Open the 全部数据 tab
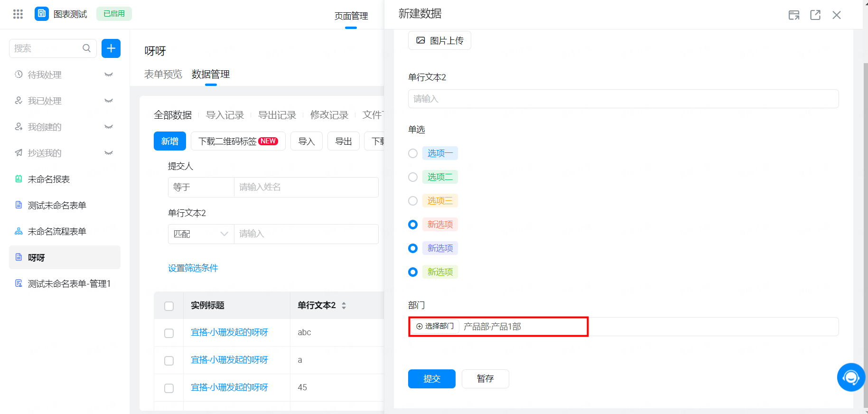This screenshot has width=868, height=414. (x=173, y=115)
